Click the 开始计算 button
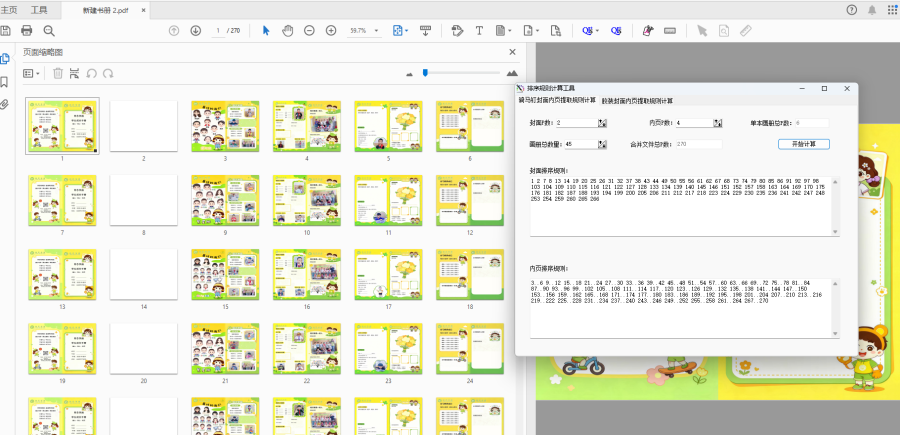Image resolution: width=900 pixels, height=435 pixels. pyautogui.click(x=804, y=144)
